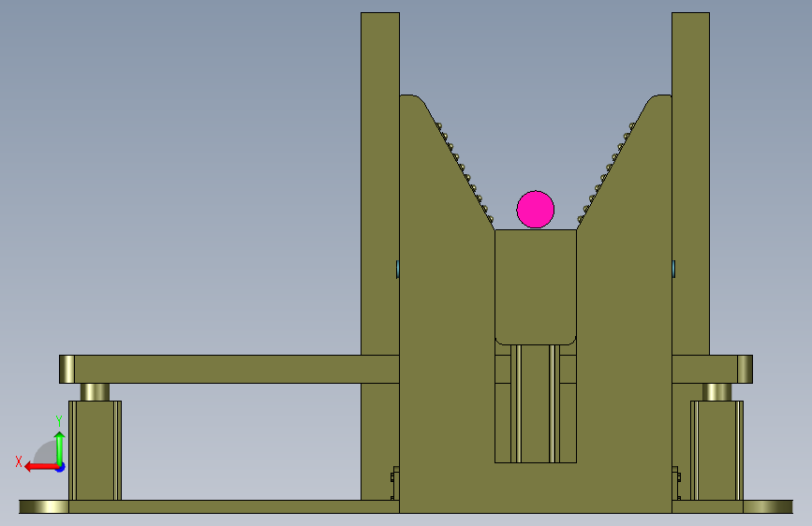Select the tall left vertical column
The width and height of the screenshot is (812, 526).
point(380,183)
